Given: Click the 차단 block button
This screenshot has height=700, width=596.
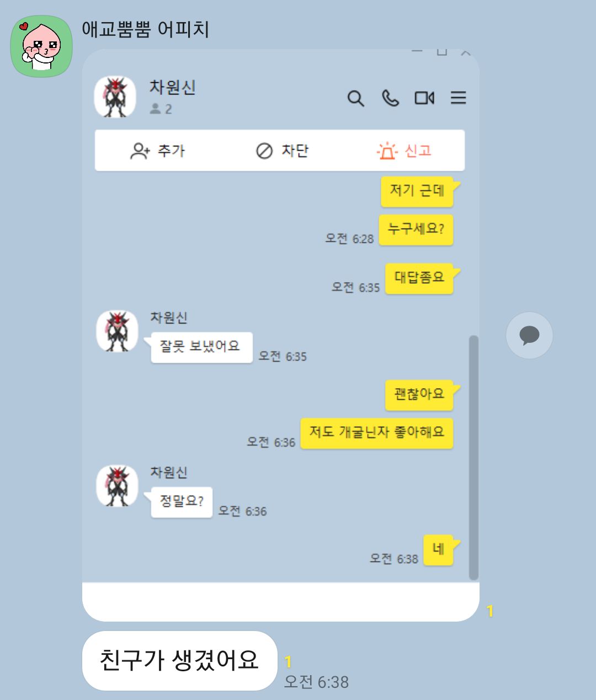Looking at the screenshot, I should pyautogui.click(x=282, y=151).
